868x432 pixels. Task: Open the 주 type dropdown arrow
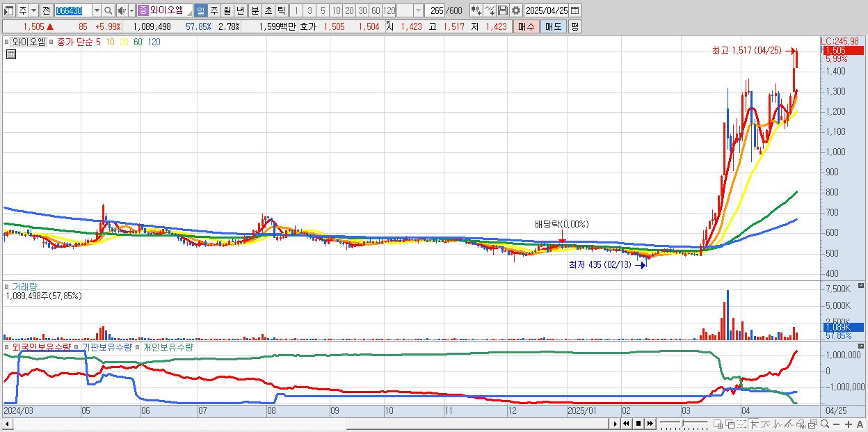(x=33, y=10)
